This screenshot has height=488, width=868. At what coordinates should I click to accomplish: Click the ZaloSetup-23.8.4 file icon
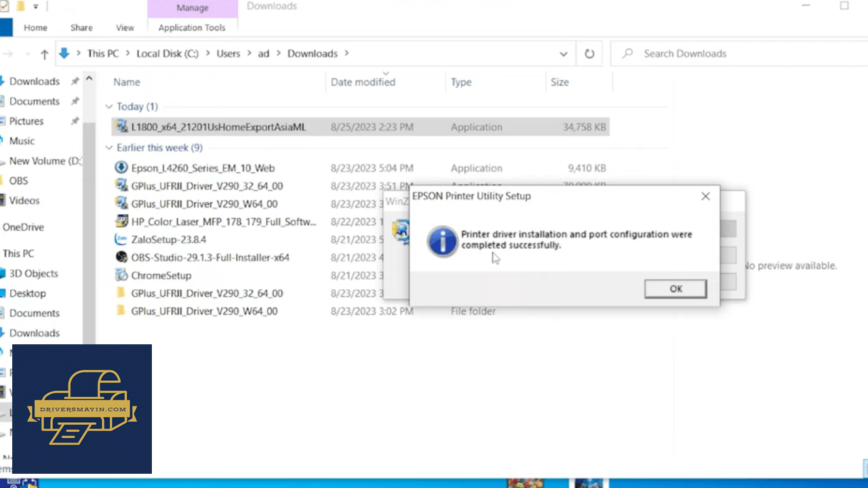[x=121, y=239]
